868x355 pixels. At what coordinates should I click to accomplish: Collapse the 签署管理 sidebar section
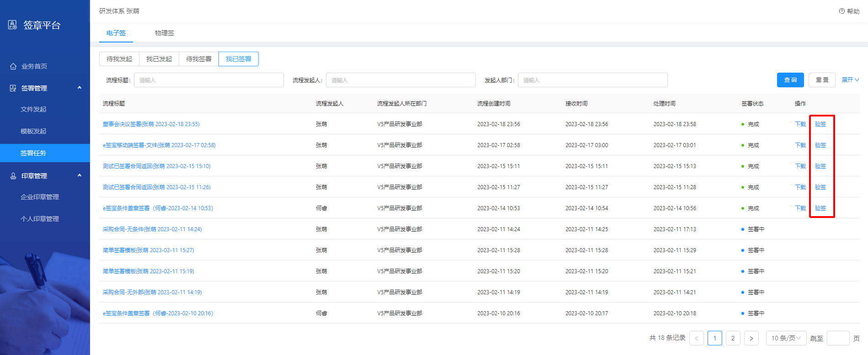(80, 88)
